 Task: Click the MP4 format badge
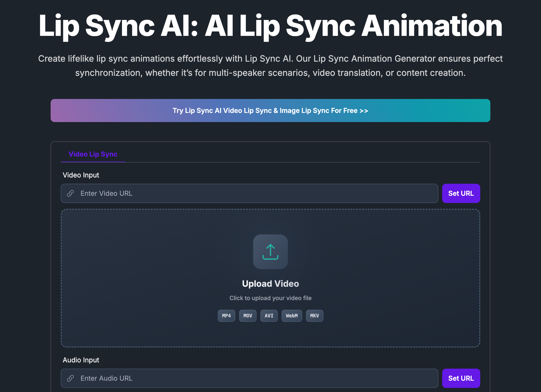226,316
